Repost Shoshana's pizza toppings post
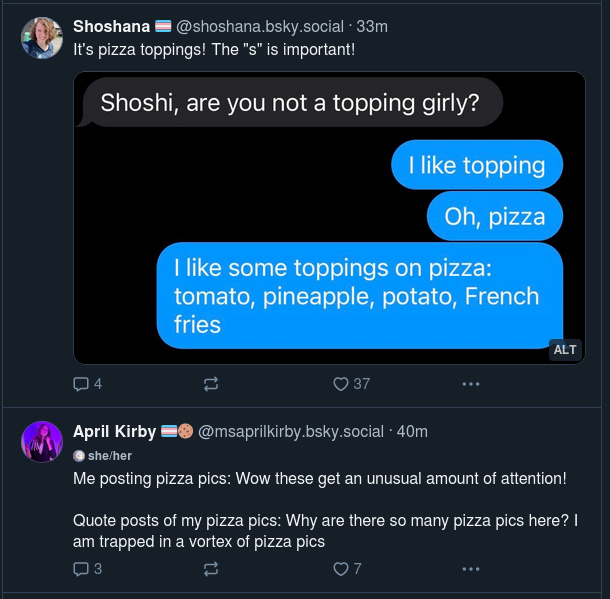The width and height of the screenshot is (610, 599). [211, 383]
